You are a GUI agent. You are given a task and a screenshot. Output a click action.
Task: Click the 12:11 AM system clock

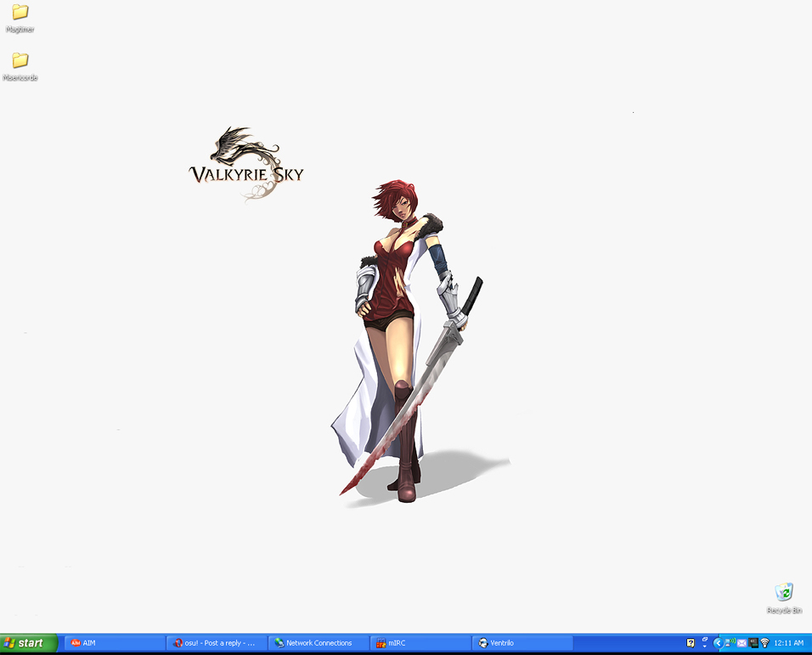coord(789,643)
